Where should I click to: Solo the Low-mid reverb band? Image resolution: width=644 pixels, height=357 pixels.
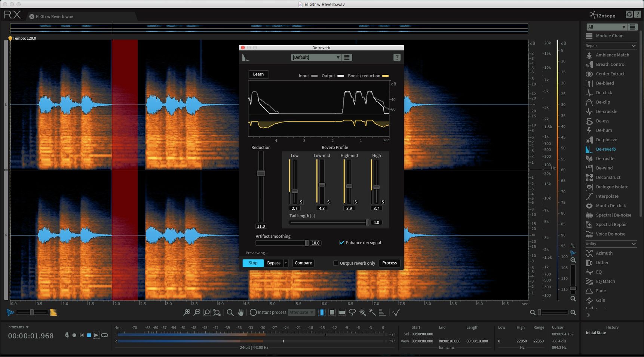tap(328, 202)
